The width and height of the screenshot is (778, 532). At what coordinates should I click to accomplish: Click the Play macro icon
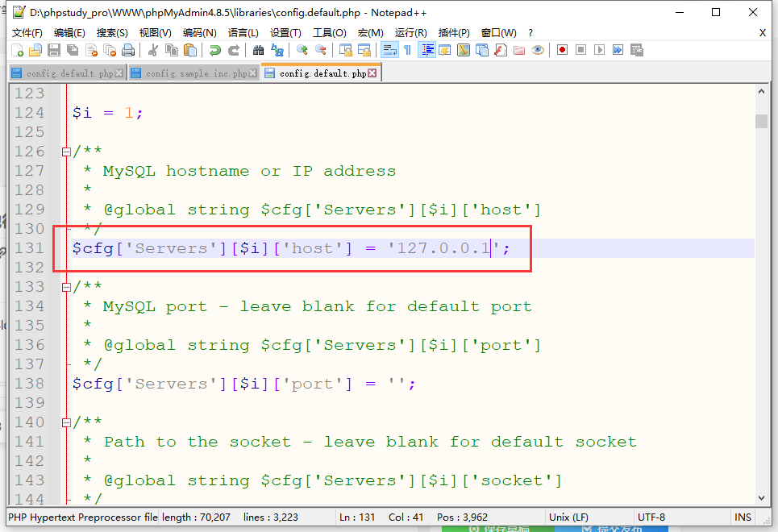599,50
